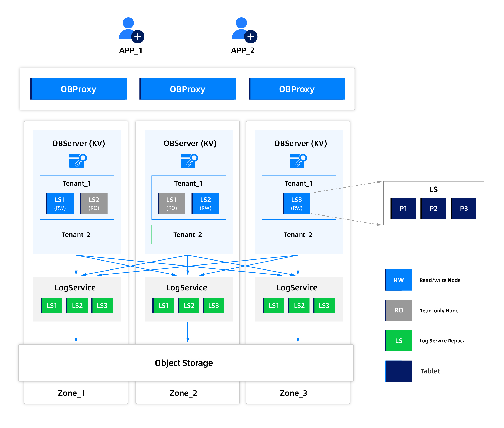504x428 pixels.
Task: Click green LS1 replica in Zone_1 LogService
Action: tap(52, 306)
